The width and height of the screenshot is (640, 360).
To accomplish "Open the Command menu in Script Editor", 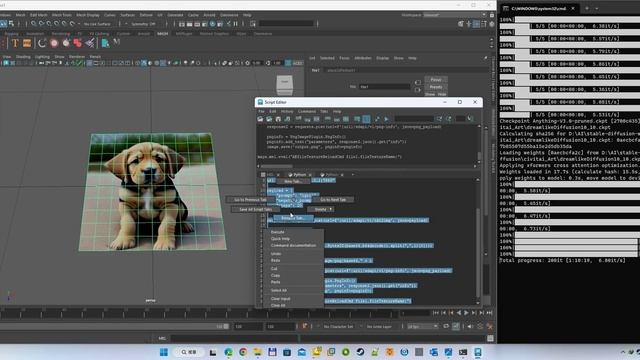I will click(307, 111).
